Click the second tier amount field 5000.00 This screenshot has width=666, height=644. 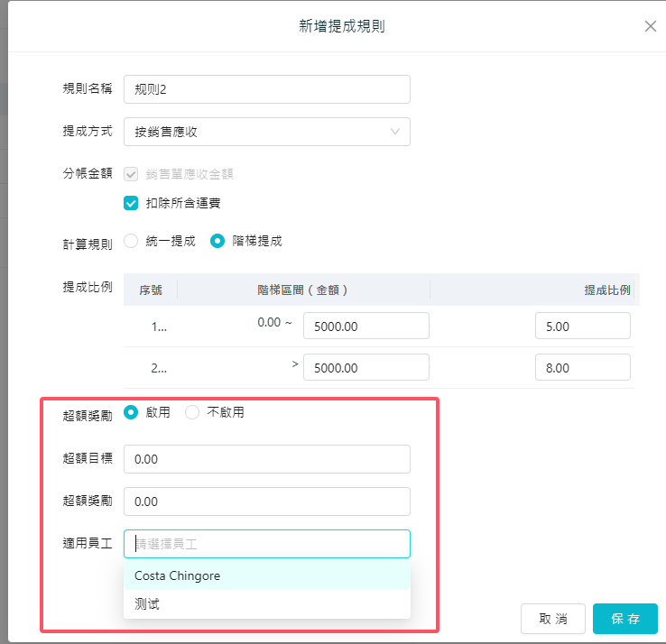pos(365,368)
